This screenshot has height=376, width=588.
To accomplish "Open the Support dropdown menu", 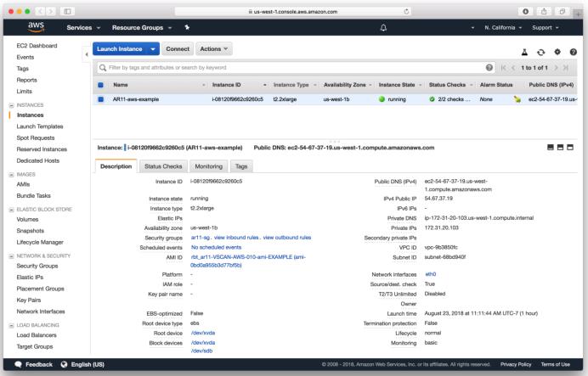I will click(x=546, y=28).
